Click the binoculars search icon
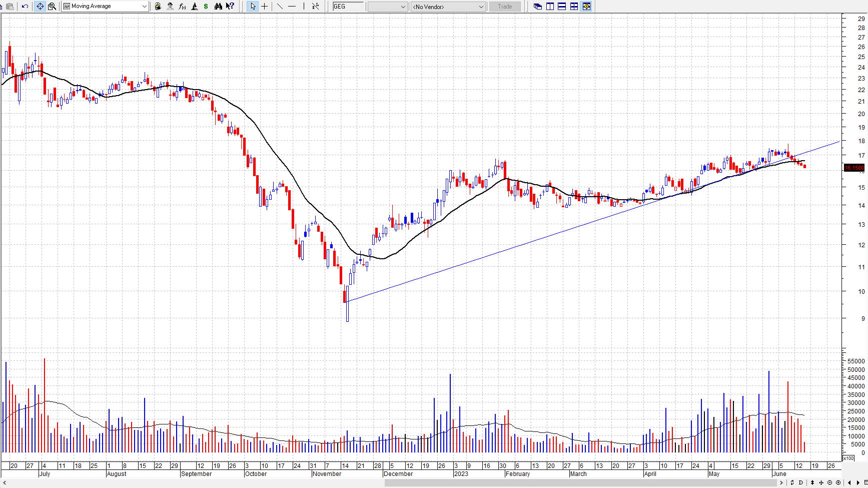 tap(218, 7)
